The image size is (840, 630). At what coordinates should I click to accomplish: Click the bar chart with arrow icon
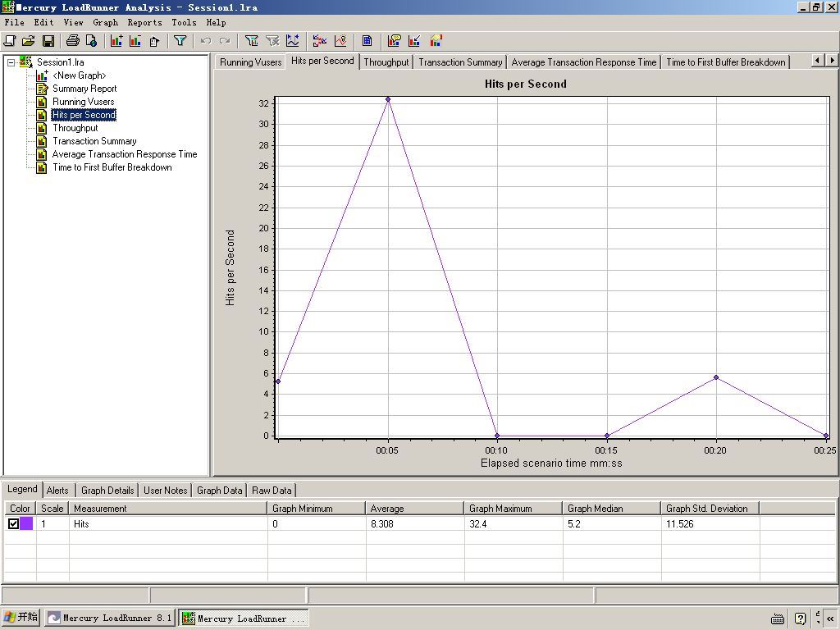point(414,41)
